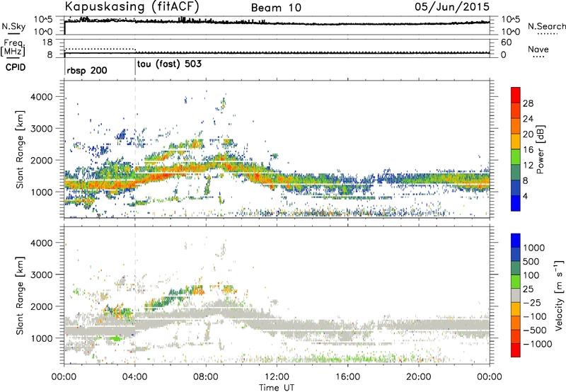Select the "12:00" time tick label
The width and height of the screenshot is (566, 392).
(277, 377)
